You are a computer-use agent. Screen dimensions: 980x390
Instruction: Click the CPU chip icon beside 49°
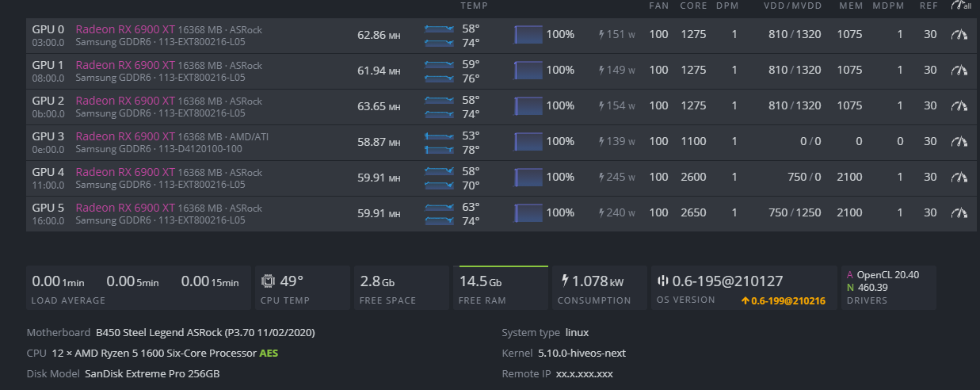(268, 281)
